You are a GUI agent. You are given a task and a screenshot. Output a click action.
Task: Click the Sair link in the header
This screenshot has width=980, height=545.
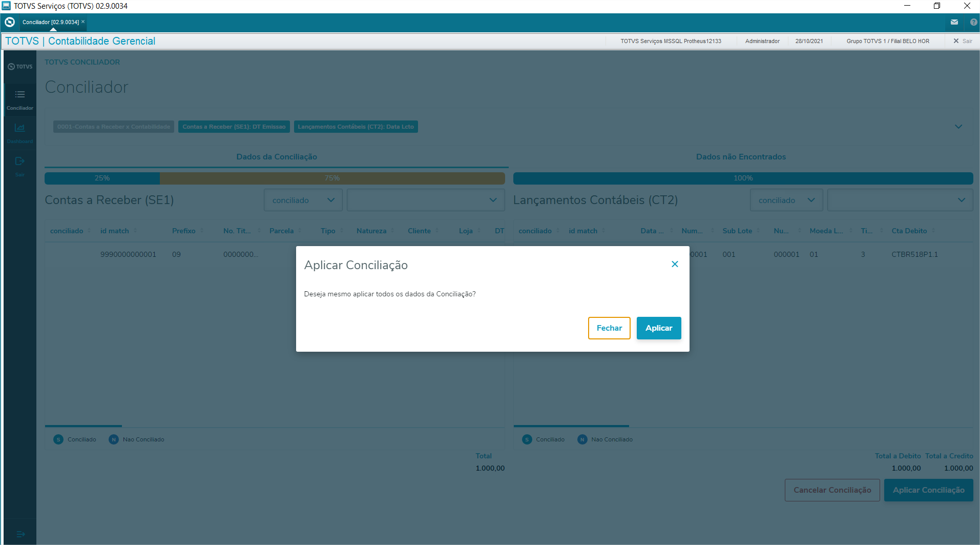pyautogui.click(x=967, y=41)
